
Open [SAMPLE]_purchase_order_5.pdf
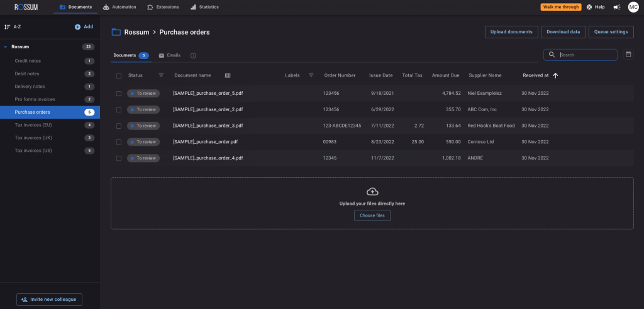coord(208,94)
